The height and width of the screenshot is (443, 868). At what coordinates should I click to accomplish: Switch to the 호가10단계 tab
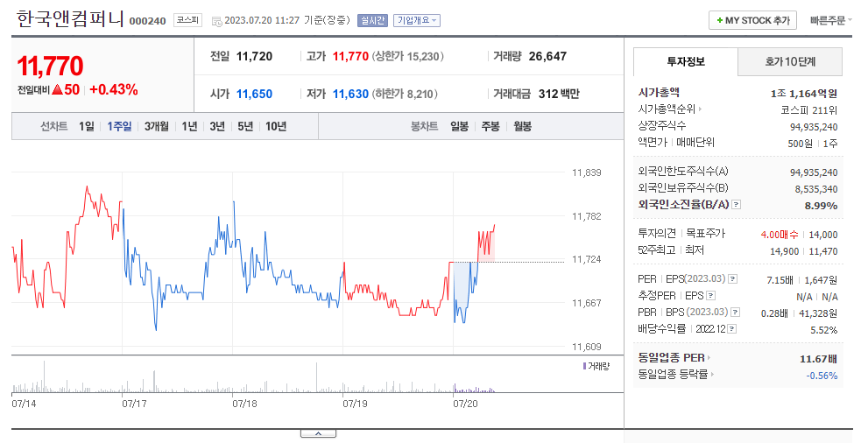[x=791, y=61]
